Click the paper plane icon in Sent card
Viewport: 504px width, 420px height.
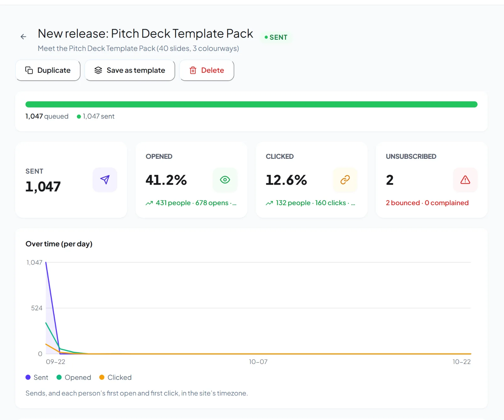105,180
